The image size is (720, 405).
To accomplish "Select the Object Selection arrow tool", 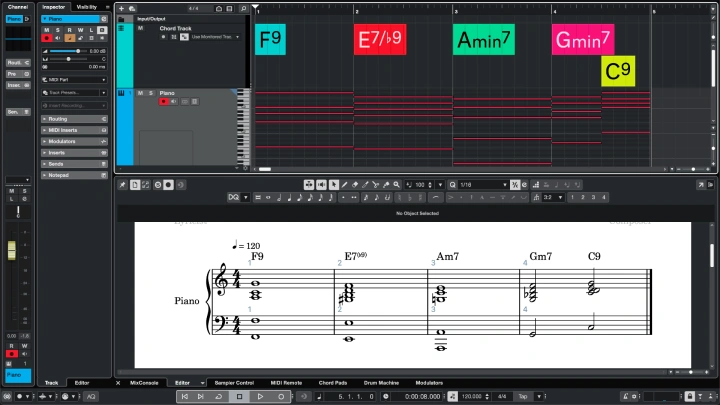I will point(334,185).
